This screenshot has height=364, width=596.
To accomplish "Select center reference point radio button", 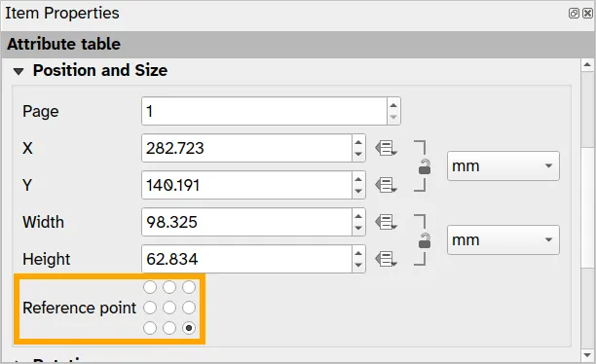I will click(x=169, y=308).
